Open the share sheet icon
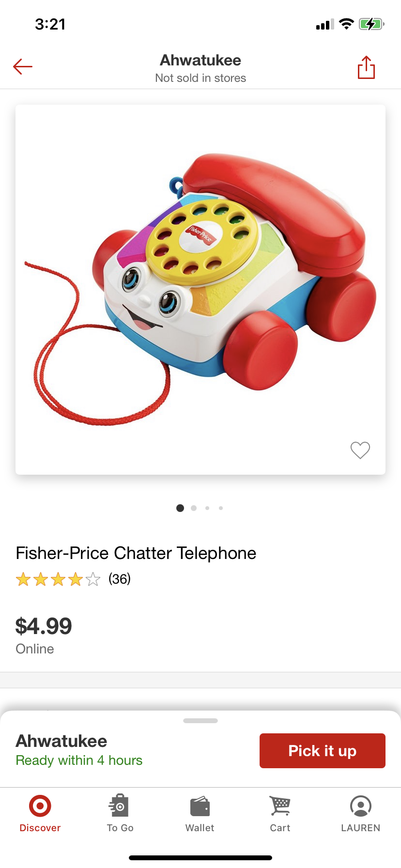This screenshot has width=401, height=868. [366, 67]
